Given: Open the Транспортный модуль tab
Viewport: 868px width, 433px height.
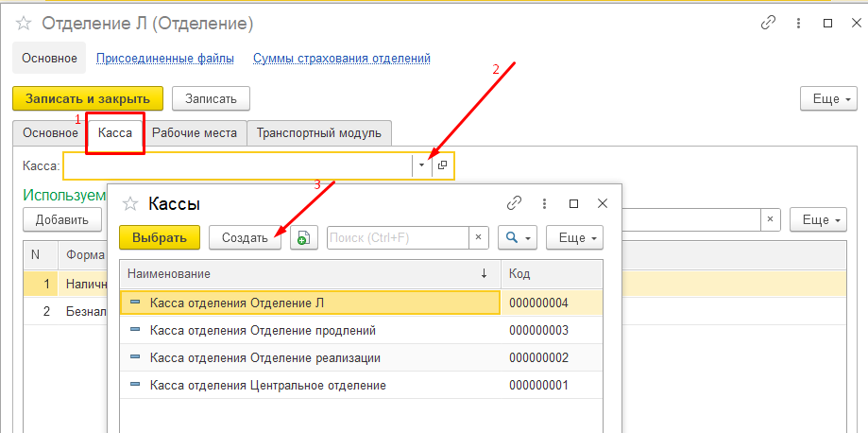Looking at the screenshot, I should [319, 133].
